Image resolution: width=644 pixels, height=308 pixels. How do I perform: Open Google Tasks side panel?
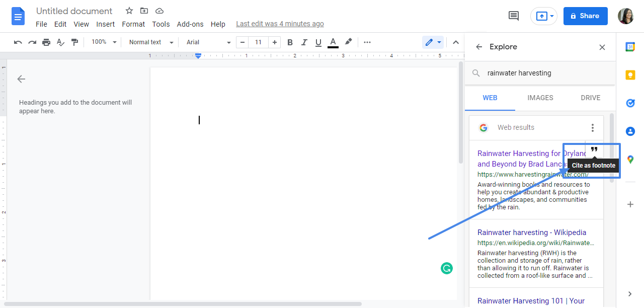coord(630,103)
